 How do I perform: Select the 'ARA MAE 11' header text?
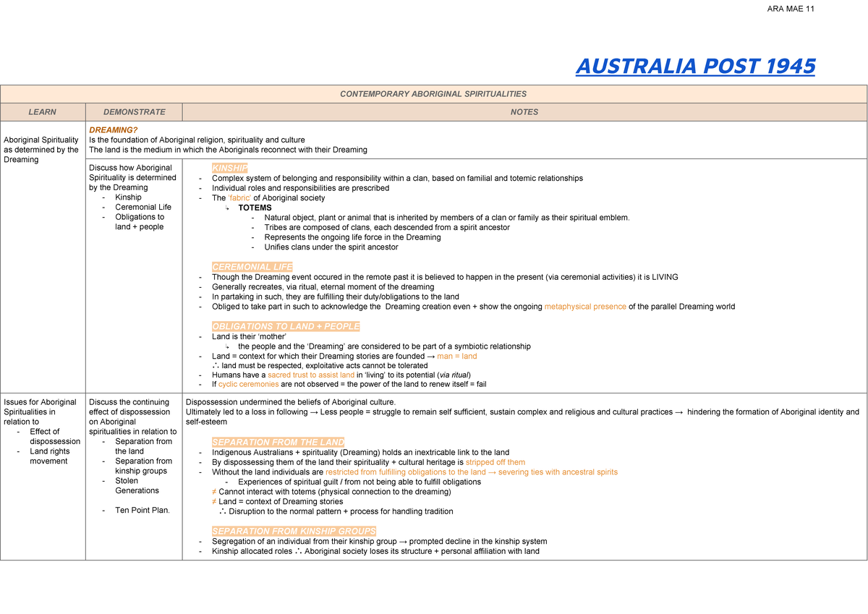point(791,9)
